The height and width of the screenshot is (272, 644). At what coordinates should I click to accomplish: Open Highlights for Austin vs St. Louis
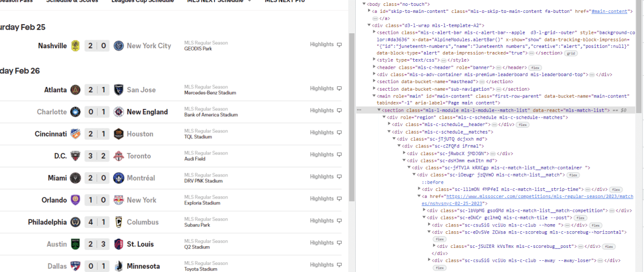click(326, 242)
